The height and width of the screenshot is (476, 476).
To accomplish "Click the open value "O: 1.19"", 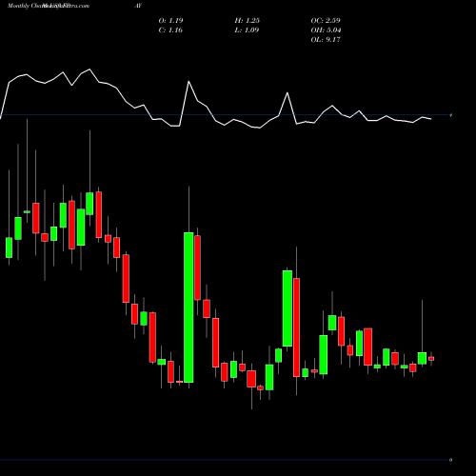I will tap(170, 21).
